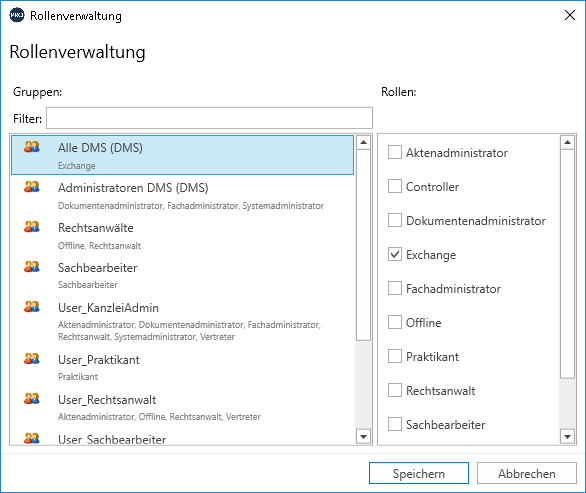Click the app logo in the title bar

[x=17, y=15]
